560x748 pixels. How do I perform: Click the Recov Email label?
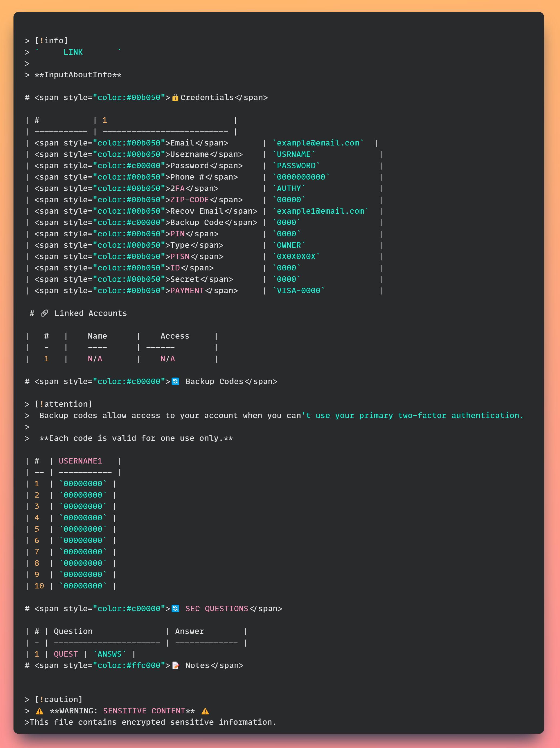pyautogui.click(x=197, y=211)
